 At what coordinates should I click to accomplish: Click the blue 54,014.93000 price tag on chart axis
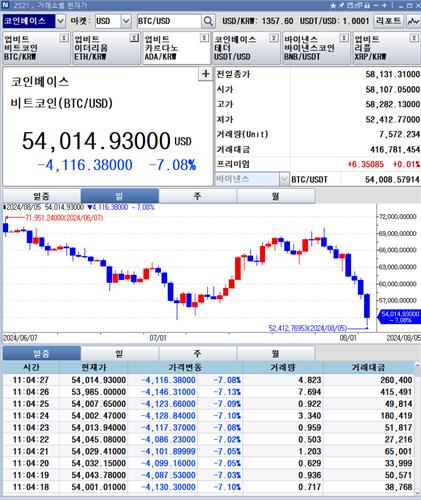click(x=399, y=317)
